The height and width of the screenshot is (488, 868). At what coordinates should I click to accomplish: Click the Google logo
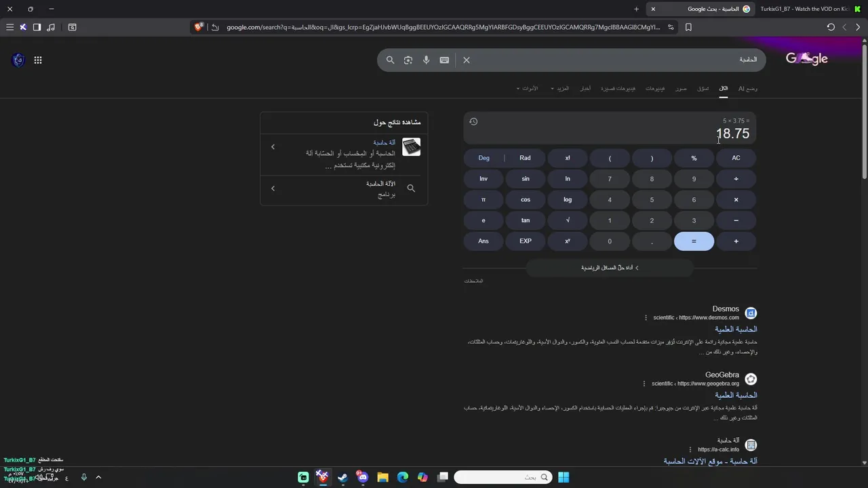pos(807,59)
